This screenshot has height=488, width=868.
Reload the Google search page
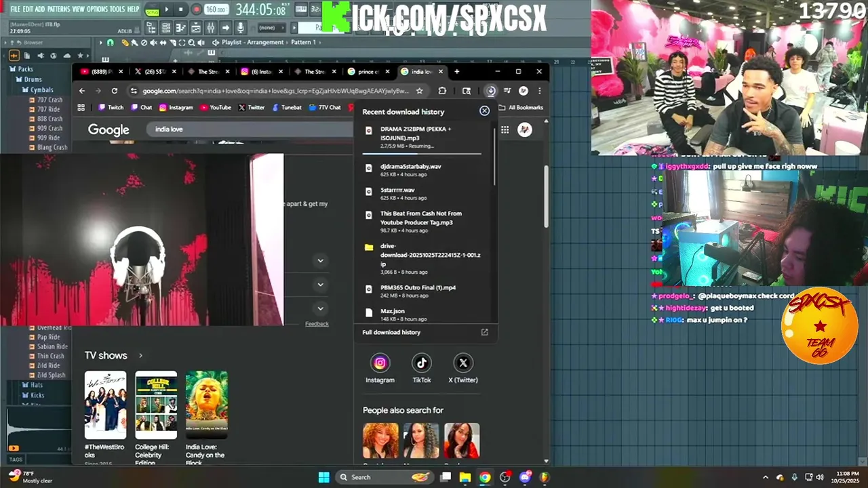point(115,91)
